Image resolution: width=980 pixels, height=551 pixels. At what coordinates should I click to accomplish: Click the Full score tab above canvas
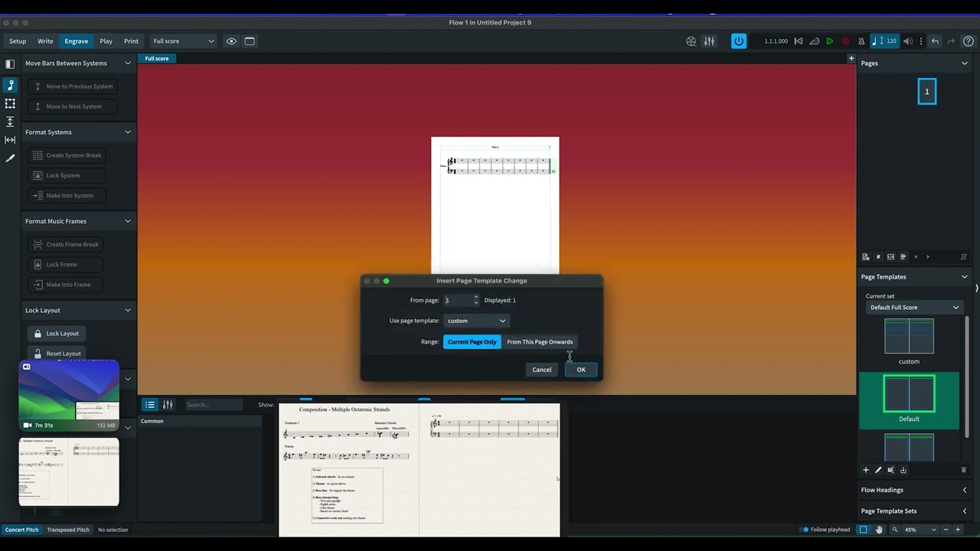tap(157, 58)
